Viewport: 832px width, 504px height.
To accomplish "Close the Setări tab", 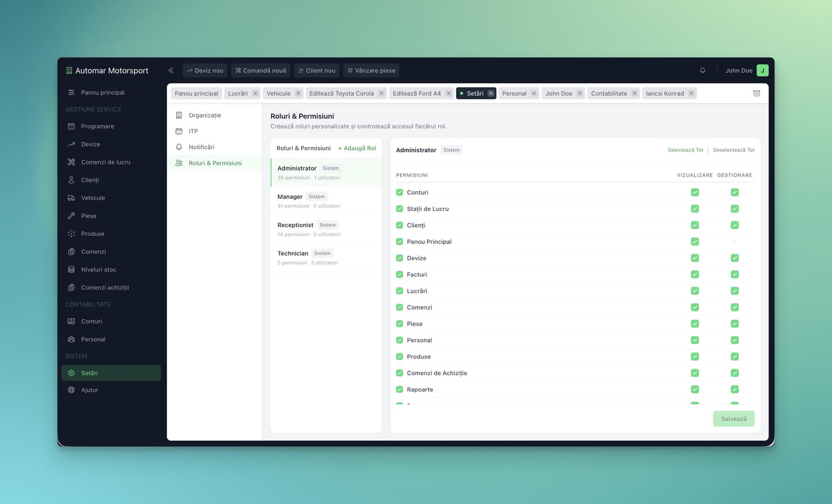I will point(490,94).
